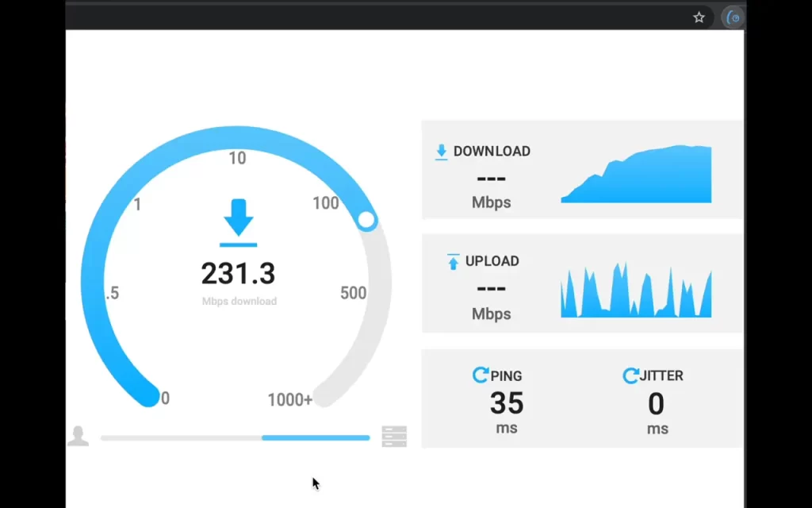Open the server list icon at bottom right

pos(394,436)
